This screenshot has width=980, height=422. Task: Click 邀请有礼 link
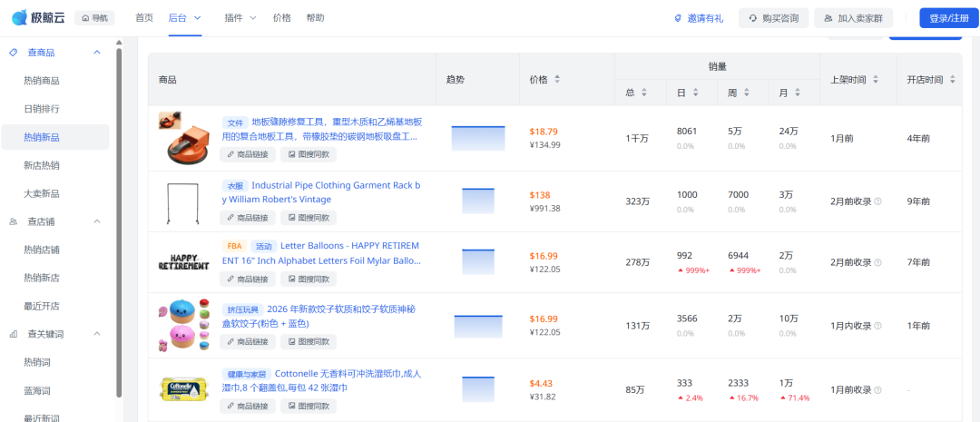[x=699, y=19]
